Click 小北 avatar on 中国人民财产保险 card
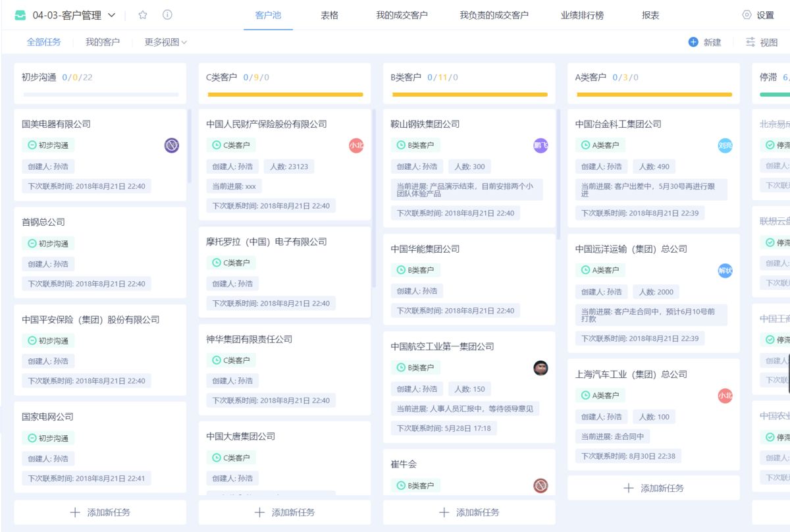Image resolution: width=790 pixels, height=532 pixels. [x=356, y=146]
